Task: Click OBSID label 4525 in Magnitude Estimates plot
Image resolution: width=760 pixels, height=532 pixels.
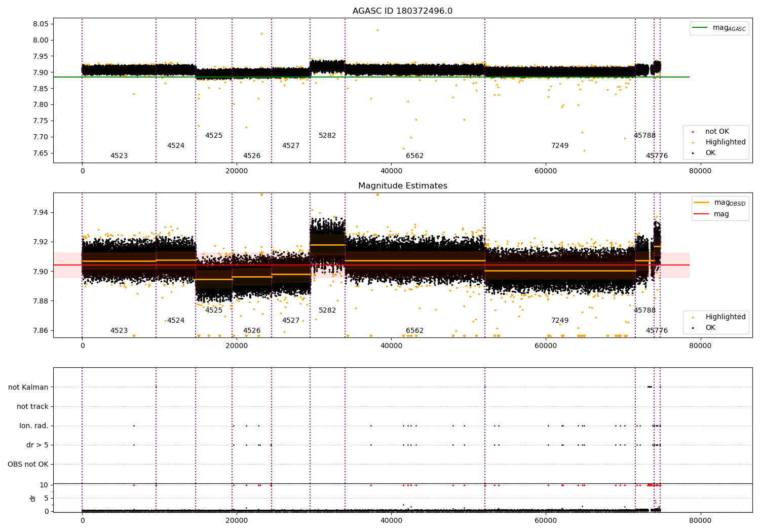Action: (x=214, y=311)
